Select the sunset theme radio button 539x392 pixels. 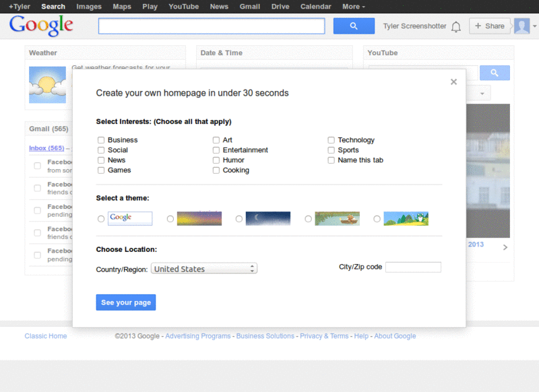tap(170, 219)
